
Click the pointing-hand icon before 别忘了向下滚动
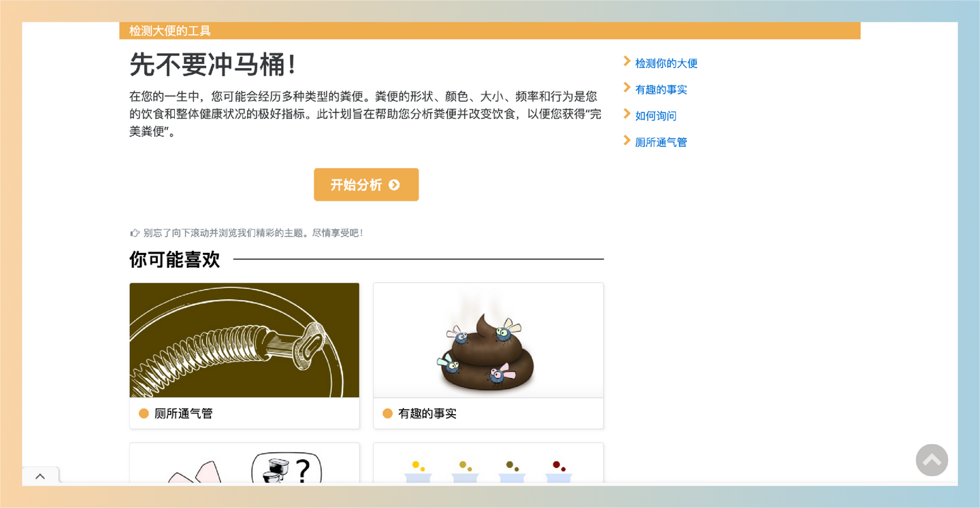pyautogui.click(x=135, y=233)
